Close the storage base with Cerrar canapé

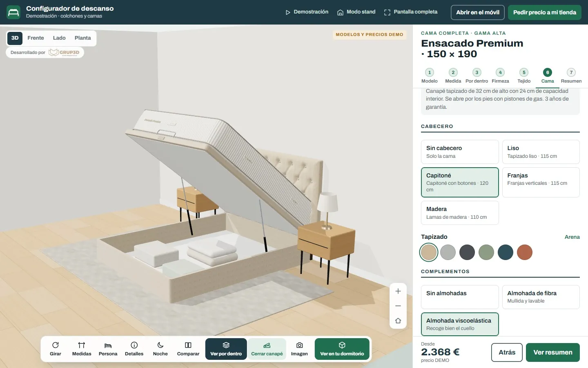coord(267,349)
